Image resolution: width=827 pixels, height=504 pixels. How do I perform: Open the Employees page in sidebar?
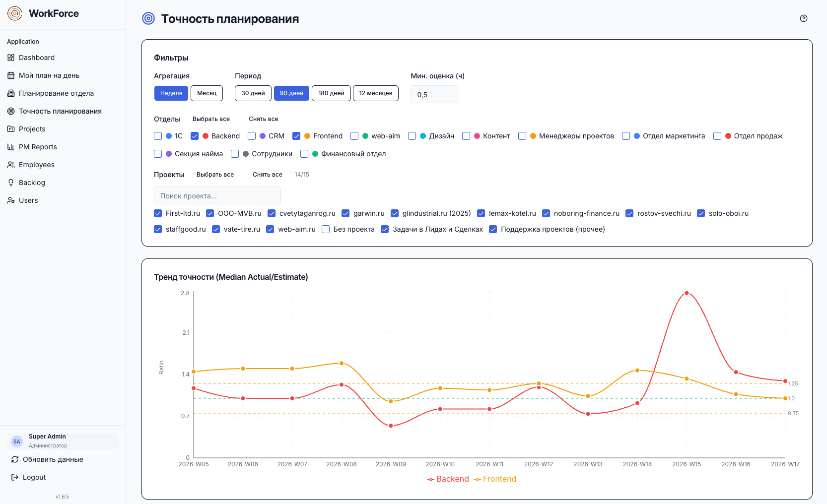36,165
